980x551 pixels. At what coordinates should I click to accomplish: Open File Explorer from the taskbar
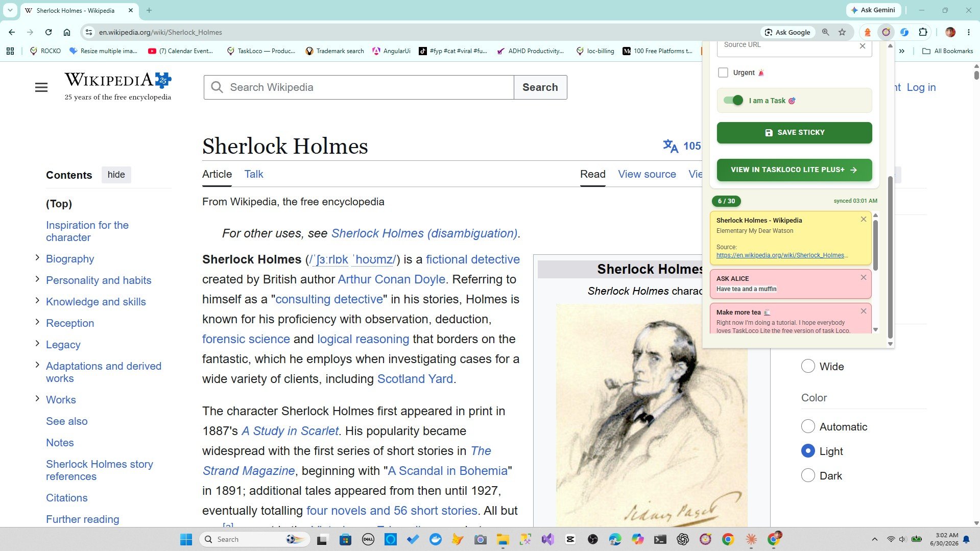503,539
